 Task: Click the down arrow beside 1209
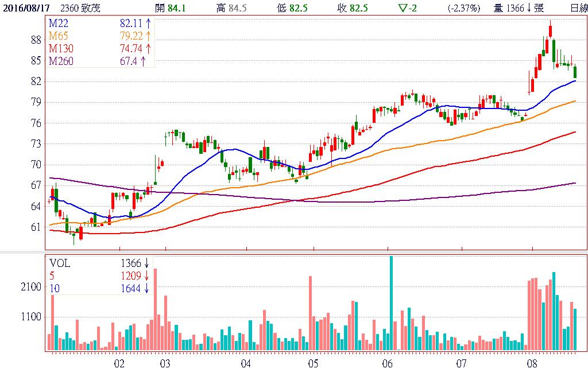[147, 276]
